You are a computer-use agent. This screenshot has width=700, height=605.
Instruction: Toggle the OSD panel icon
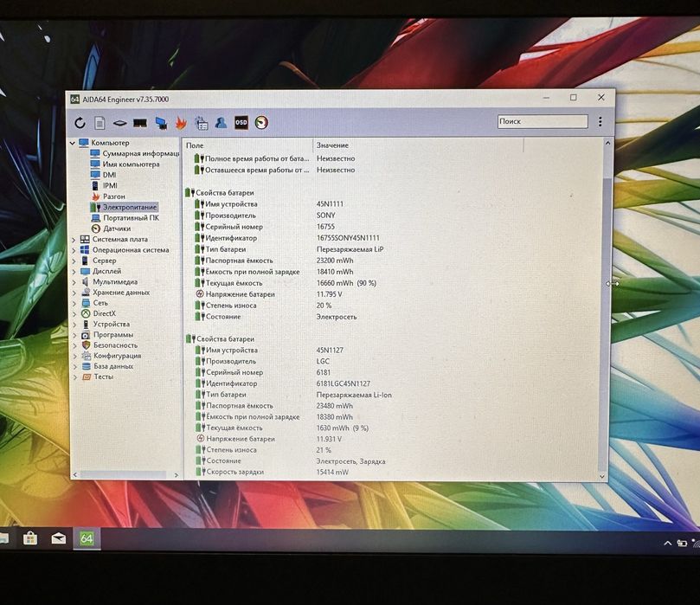click(241, 122)
